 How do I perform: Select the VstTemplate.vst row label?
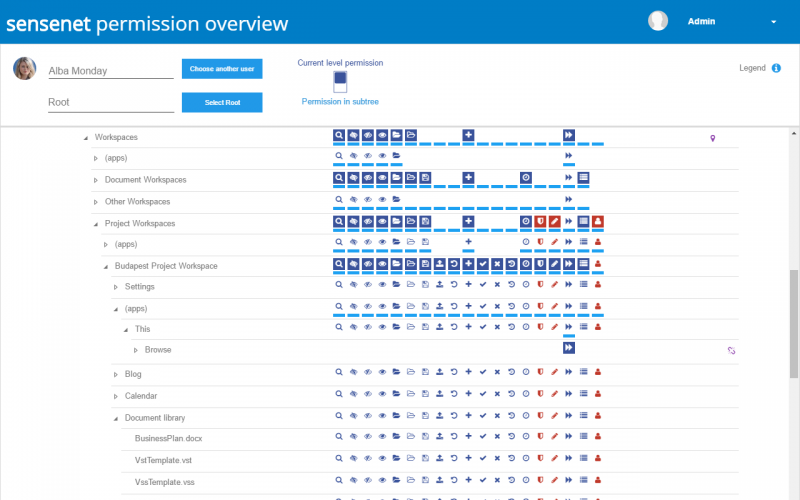pos(163,461)
